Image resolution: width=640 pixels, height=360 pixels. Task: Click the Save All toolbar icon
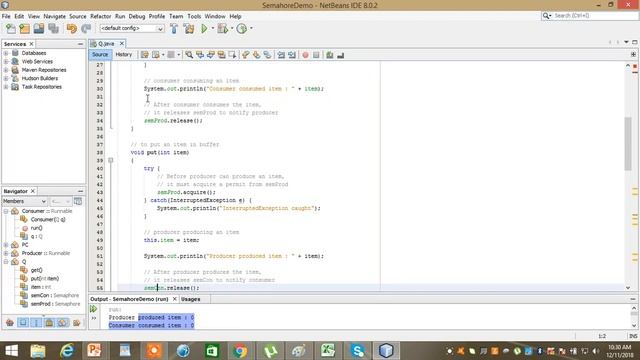[53, 29]
